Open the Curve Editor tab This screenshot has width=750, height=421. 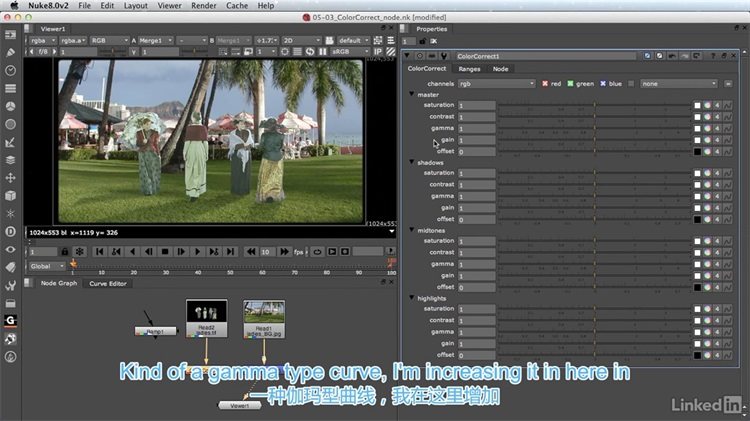(x=108, y=283)
